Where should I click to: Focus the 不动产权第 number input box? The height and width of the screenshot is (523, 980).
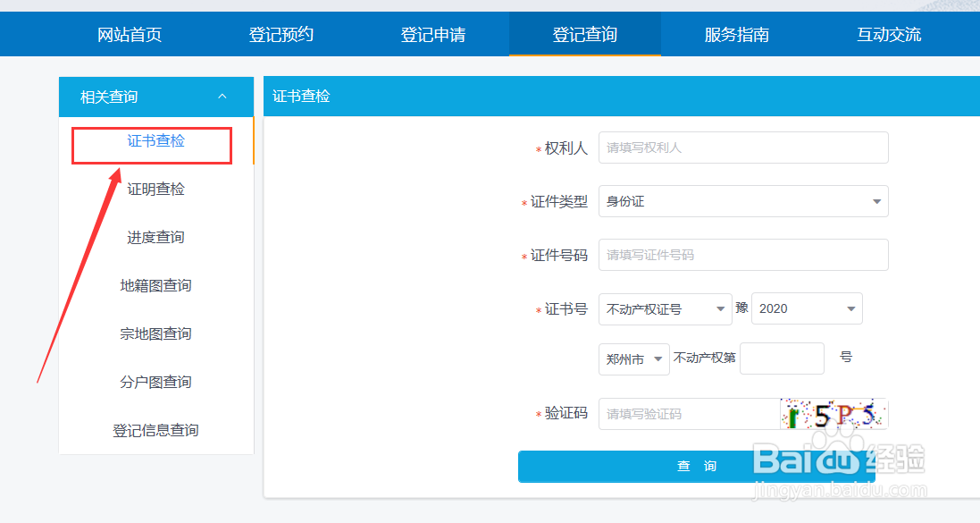pos(782,359)
